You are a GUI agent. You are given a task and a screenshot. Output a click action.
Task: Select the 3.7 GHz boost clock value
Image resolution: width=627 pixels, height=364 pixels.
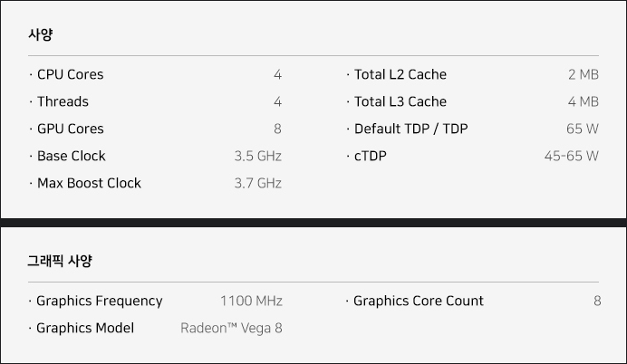tap(257, 183)
